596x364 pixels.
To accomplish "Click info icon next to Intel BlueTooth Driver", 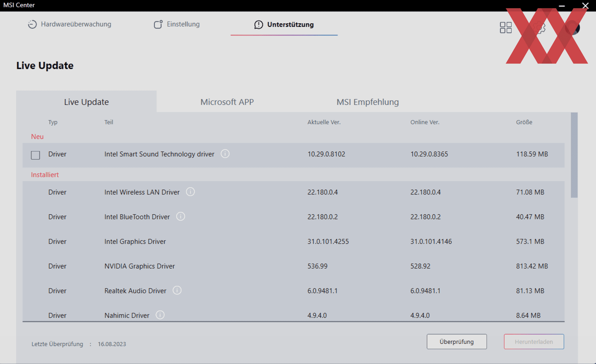I will point(181,216).
